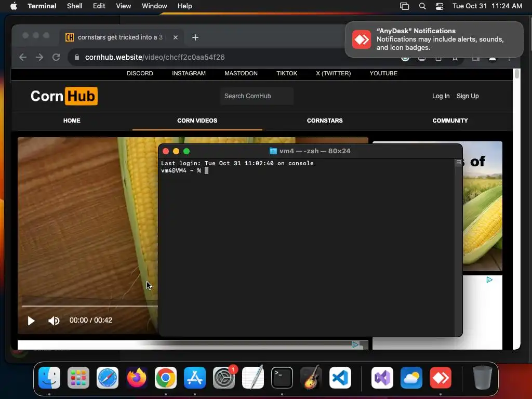Click the Log In link
Viewport: 532px width, 399px height.
click(441, 96)
